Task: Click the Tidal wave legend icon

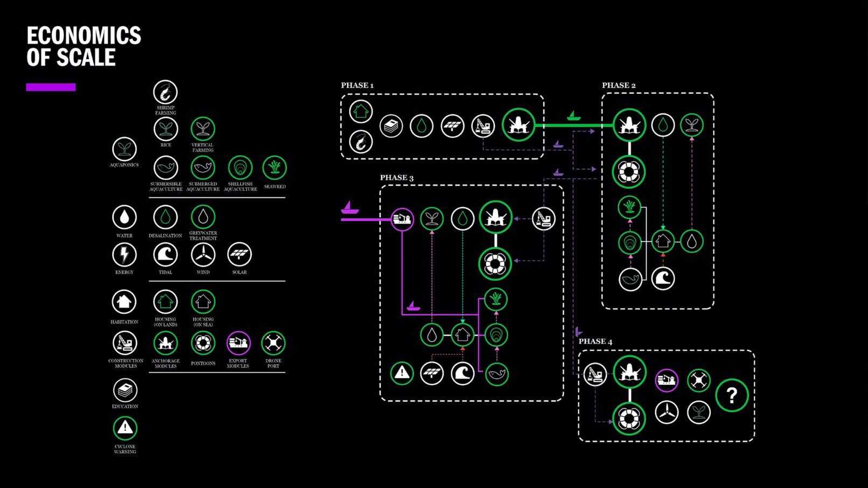Action: point(165,255)
